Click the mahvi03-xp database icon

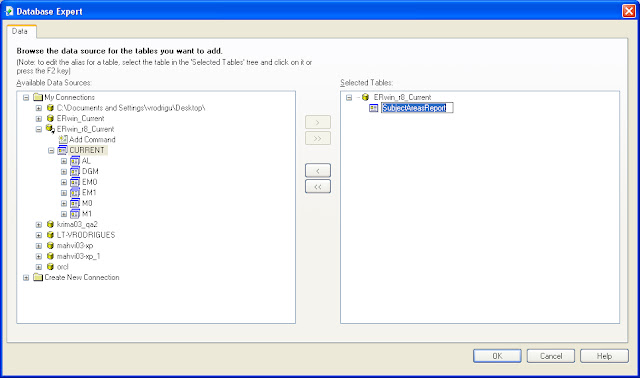click(x=50, y=245)
